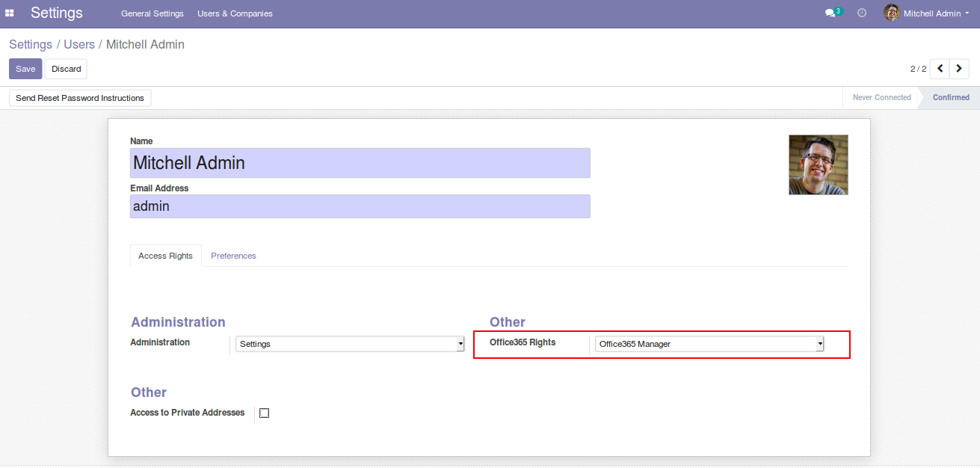Open the activities clock icon
The height and width of the screenshot is (468, 980).
(862, 13)
